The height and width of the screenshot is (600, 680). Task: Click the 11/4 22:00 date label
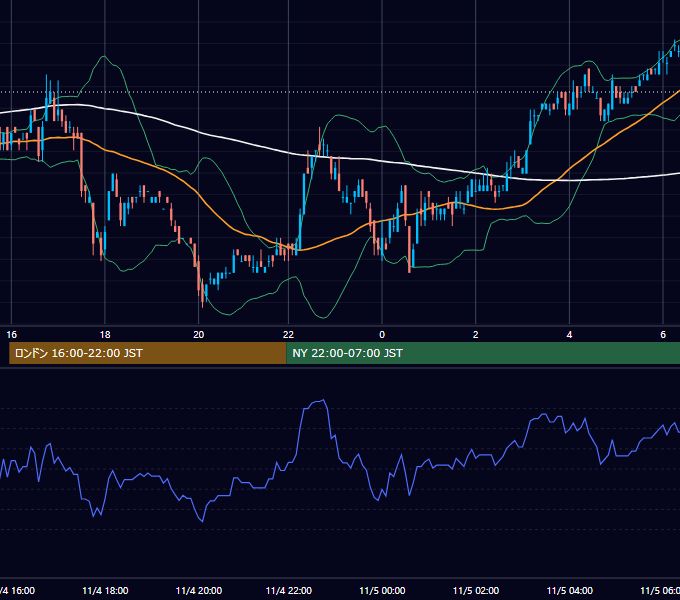pos(288,591)
